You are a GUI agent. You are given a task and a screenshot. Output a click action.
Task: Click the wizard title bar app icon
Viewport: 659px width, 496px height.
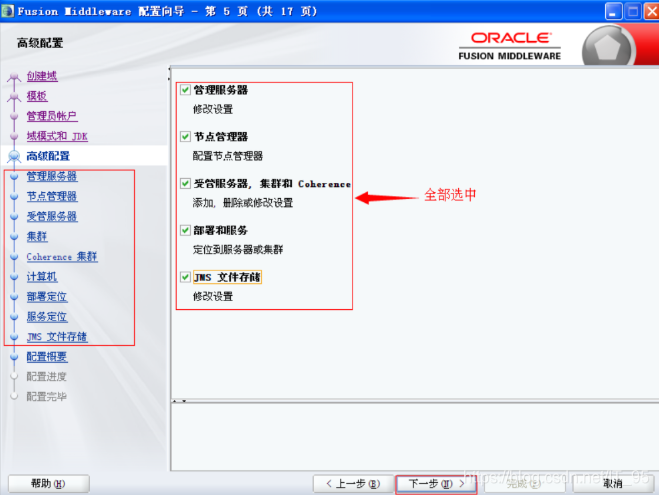click(8, 11)
